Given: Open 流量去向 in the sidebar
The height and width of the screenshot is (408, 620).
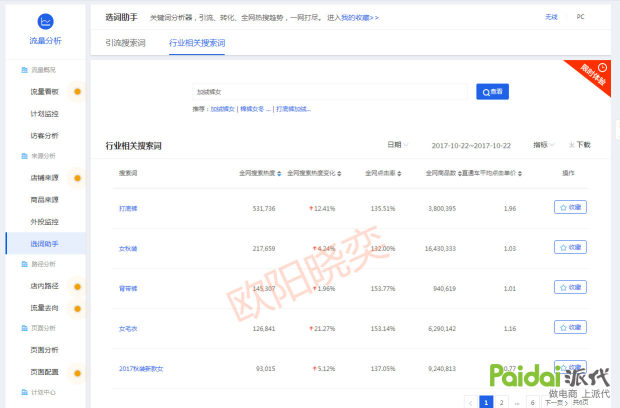Looking at the screenshot, I should point(44,308).
